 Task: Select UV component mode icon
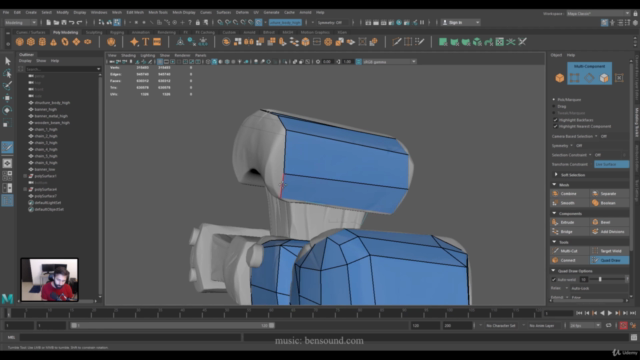pos(619,78)
